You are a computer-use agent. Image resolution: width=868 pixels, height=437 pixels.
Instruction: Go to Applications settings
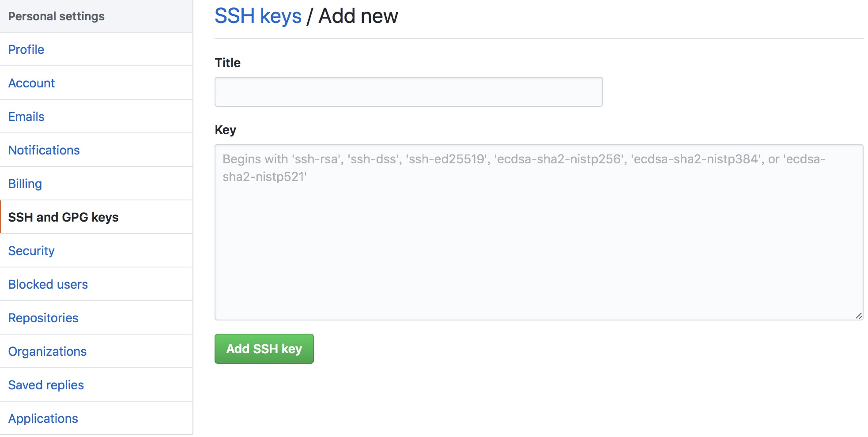click(x=43, y=418)
